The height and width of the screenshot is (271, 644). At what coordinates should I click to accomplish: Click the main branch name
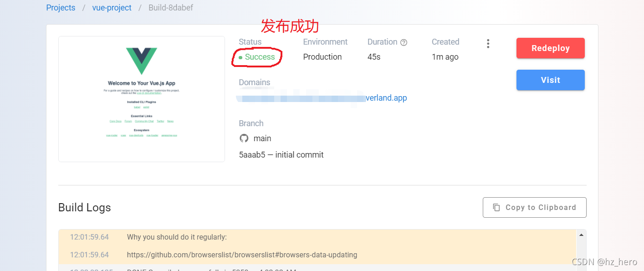coord(262,138)
